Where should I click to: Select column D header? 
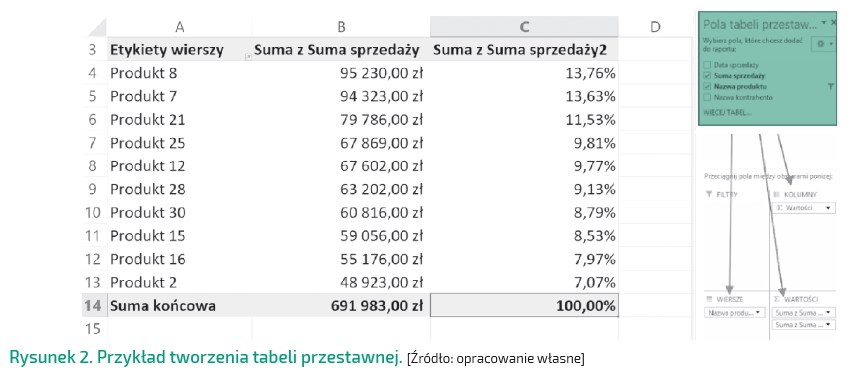pyautogui.click(x=655, y=27)
